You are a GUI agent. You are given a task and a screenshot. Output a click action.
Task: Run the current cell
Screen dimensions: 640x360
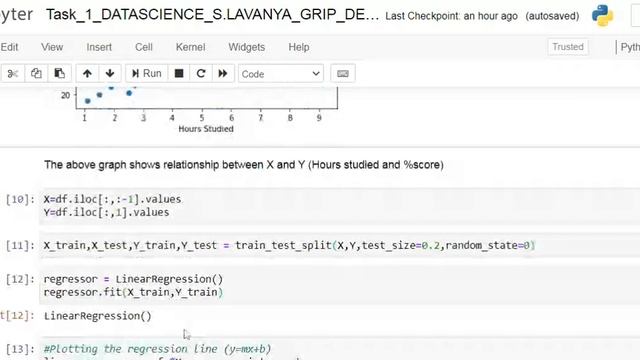pyautogui.click(x=147, y=74)
